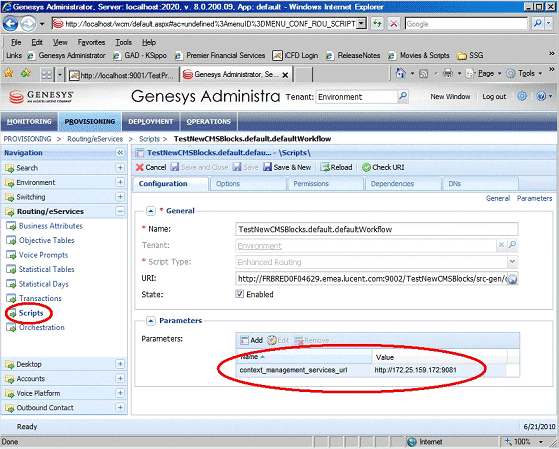Click the Genesys logo
Viewport: 559px width, 449px height.
[41, 97]
